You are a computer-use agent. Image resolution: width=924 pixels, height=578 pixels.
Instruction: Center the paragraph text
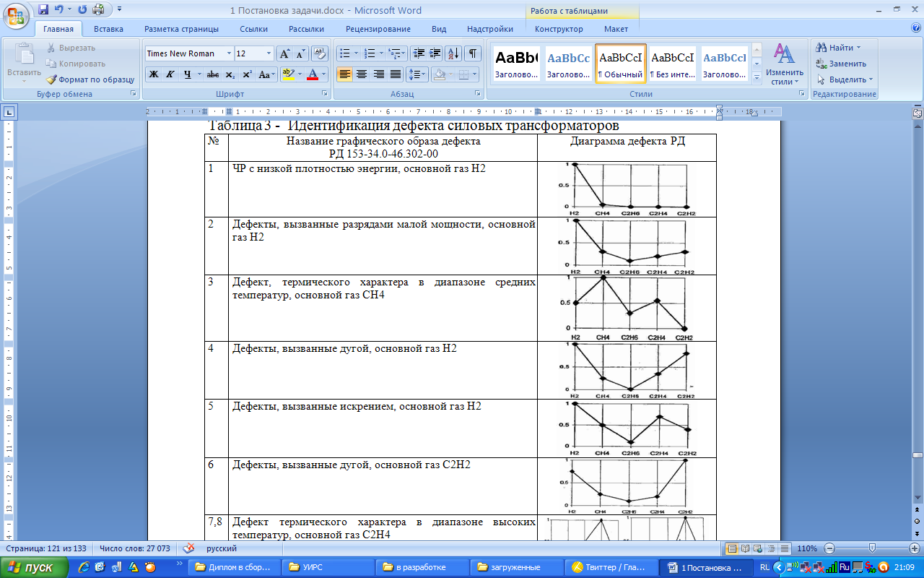tap(362, 74)
